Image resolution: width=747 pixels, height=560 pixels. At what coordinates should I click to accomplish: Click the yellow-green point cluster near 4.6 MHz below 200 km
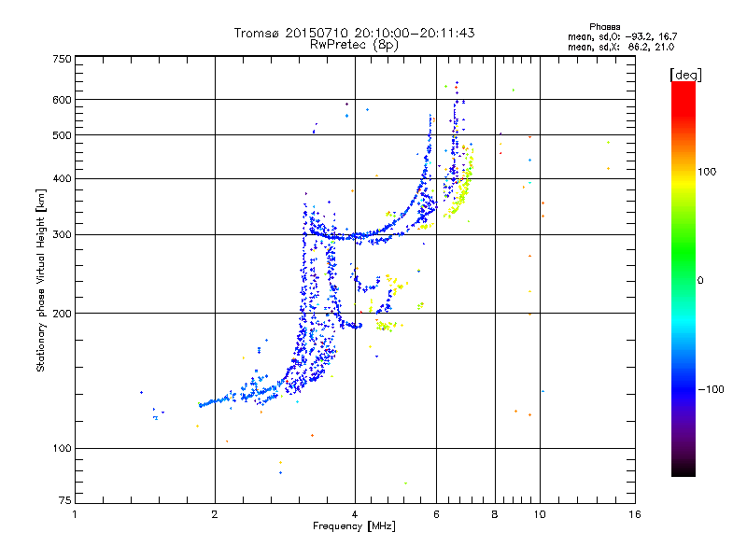coord(386,326)
